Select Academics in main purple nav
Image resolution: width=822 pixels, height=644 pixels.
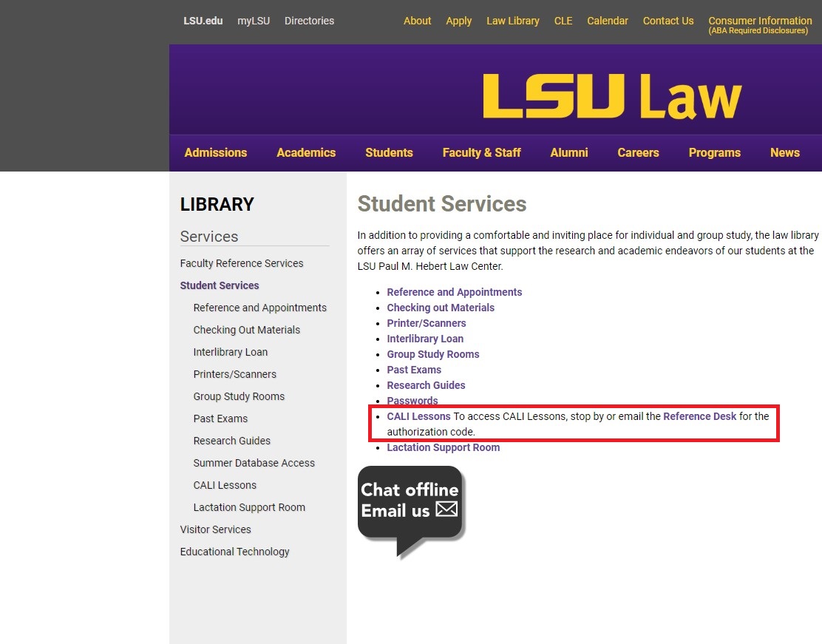[x=306, y=152]
